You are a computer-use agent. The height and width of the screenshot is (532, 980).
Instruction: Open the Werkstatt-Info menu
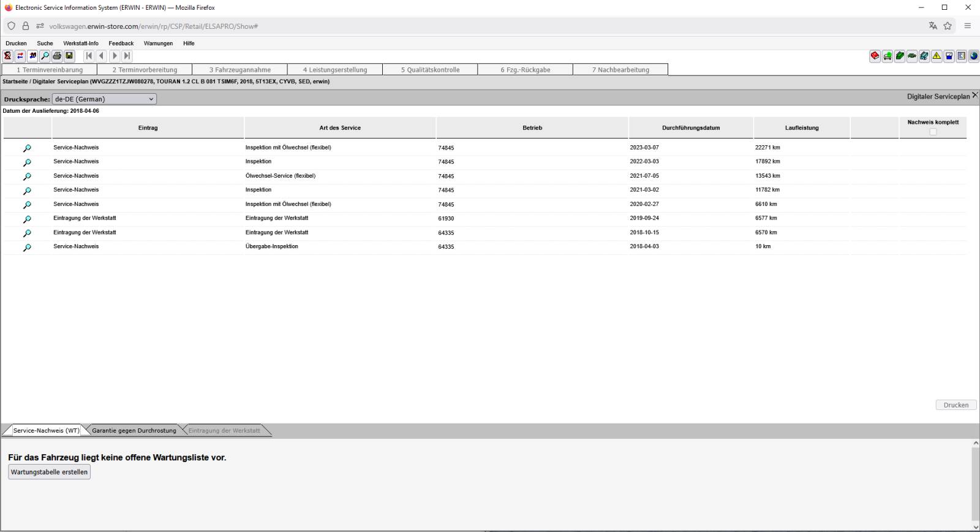tap(81, 44)
